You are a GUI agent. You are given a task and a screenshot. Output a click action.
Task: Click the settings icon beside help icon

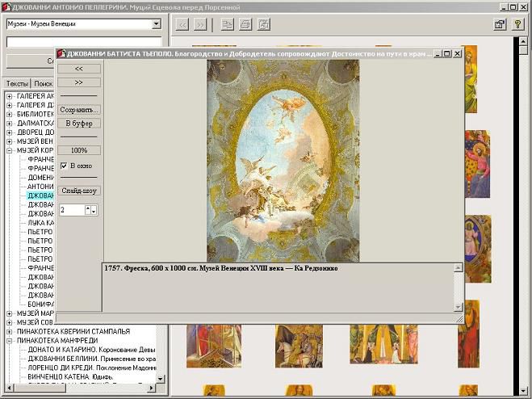tap(500, 24)
